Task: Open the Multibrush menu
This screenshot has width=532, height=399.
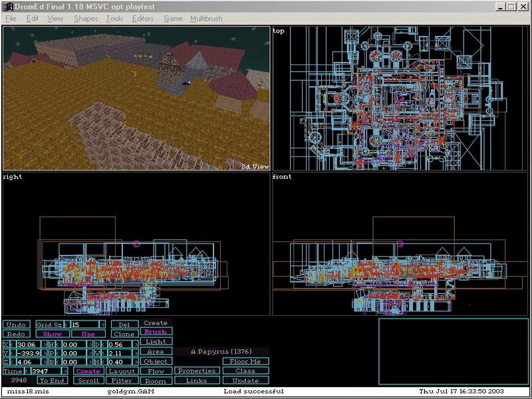Action: tap(206, 19)
